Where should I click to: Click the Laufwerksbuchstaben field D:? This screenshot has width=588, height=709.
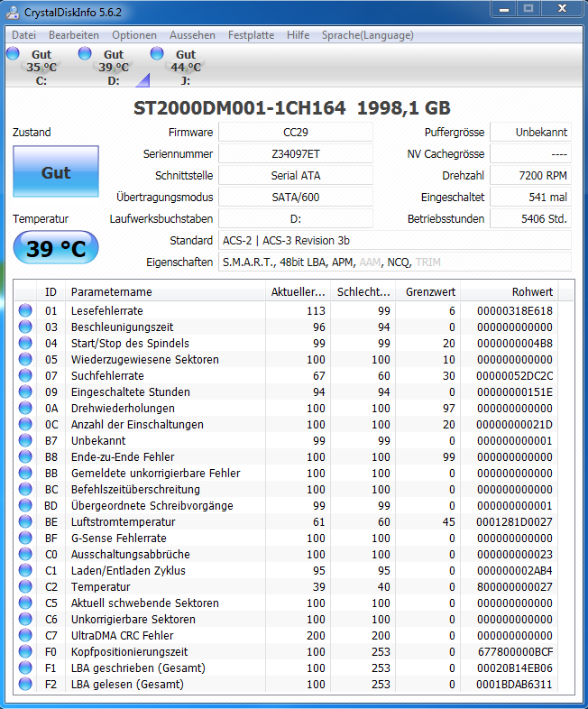coord(296,219)
